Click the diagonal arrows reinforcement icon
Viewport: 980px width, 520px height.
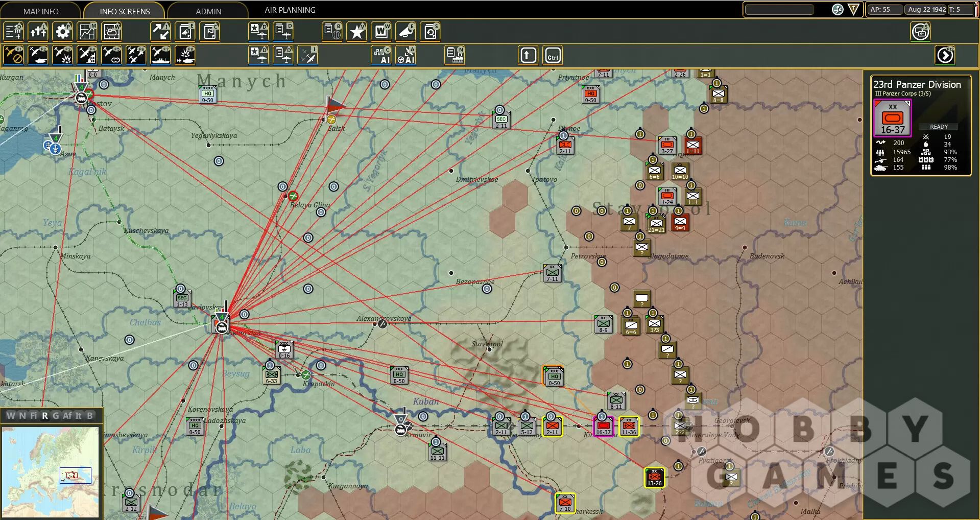click(x=160, y=32)
